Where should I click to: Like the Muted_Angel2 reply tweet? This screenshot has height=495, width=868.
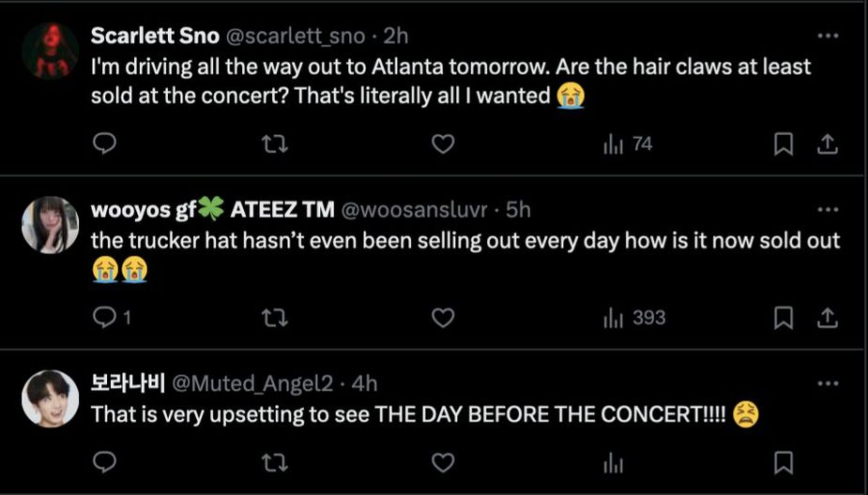point(443,462)
